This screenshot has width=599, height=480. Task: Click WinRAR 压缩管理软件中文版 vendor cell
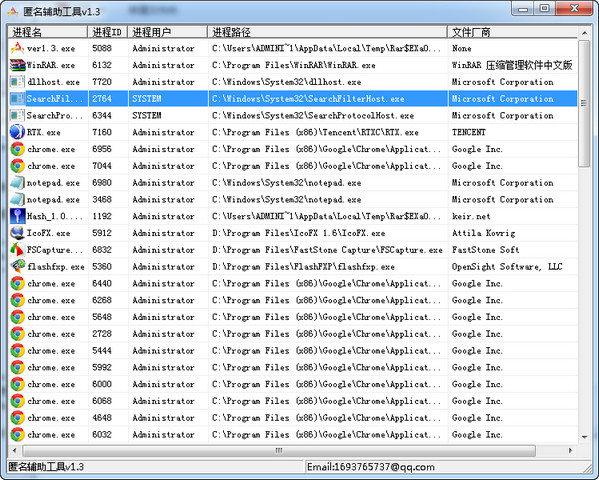[512, 65]
